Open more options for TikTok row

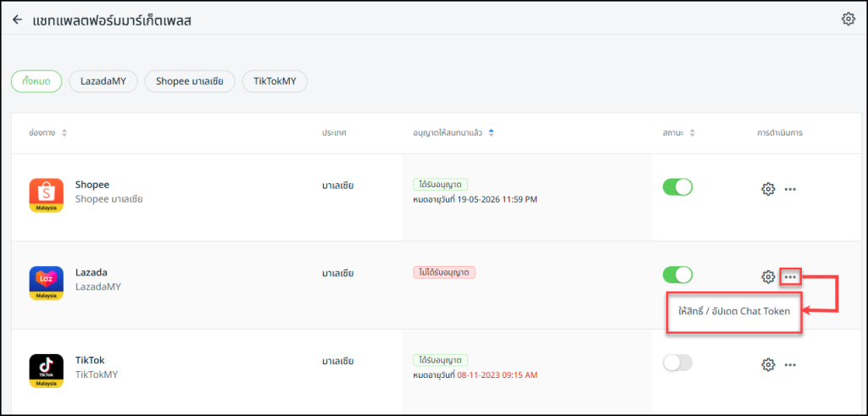pyautogui.click(x=790, y=364)
